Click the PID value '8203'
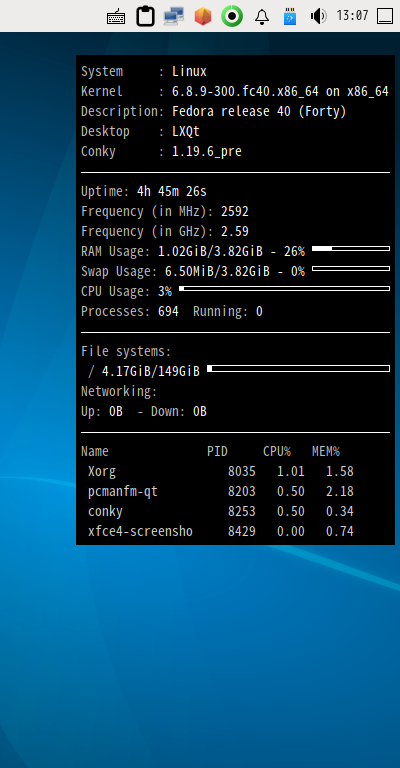Screen dimensions: 400x768 coord(242,492)
